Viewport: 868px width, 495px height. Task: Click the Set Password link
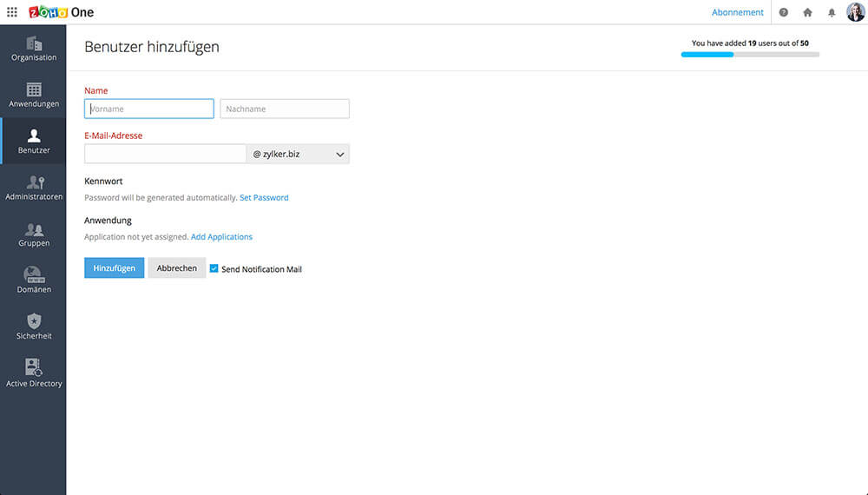coord(264,198)
